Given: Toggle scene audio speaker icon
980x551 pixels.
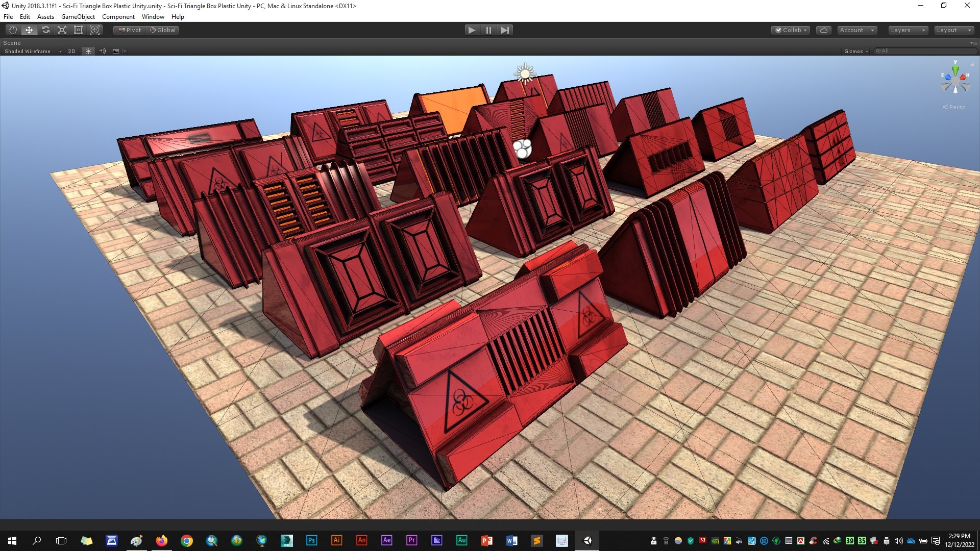Looking at the screenshot, I should pyautogui.click(x=103, y=51).
